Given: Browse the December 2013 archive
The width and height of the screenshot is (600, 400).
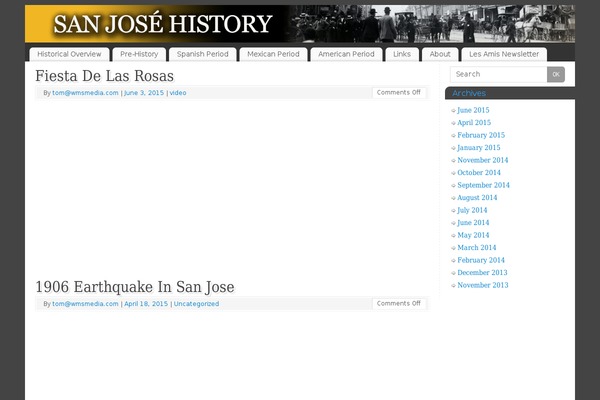Looking at the screenshot, I should (482, 273).
